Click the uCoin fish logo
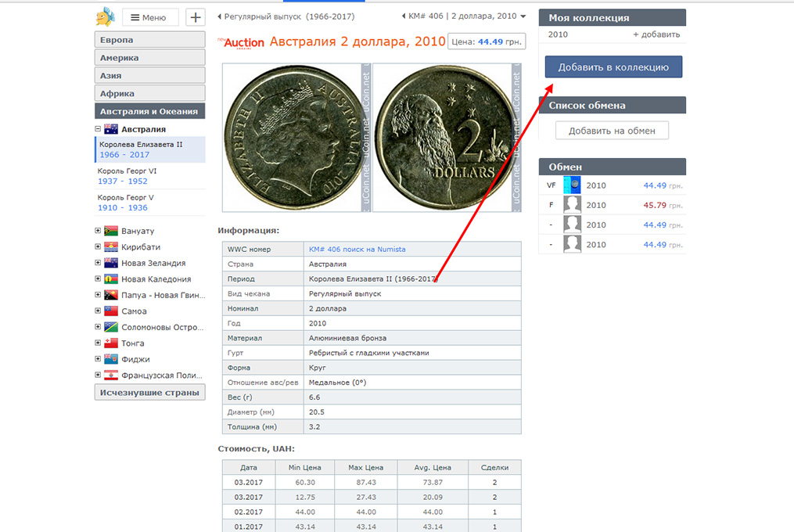This screenshot has height=532, width=794. pos(105,16)
